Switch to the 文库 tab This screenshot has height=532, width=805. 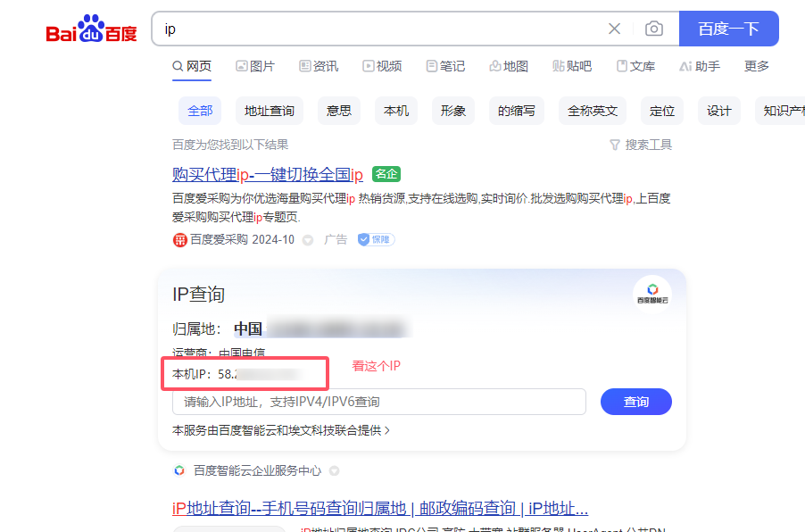635,66
